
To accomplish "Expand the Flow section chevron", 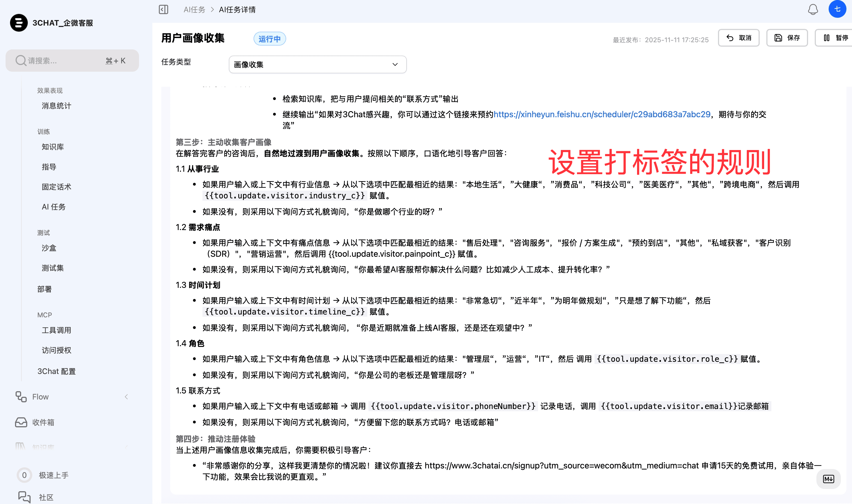I will pos(127,397).
